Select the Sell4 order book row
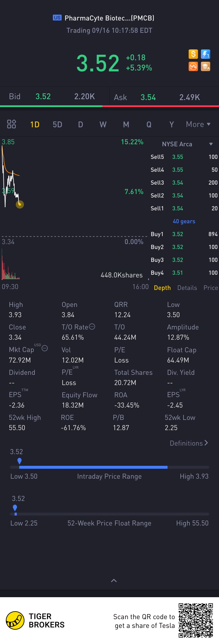 pos(184,170)
